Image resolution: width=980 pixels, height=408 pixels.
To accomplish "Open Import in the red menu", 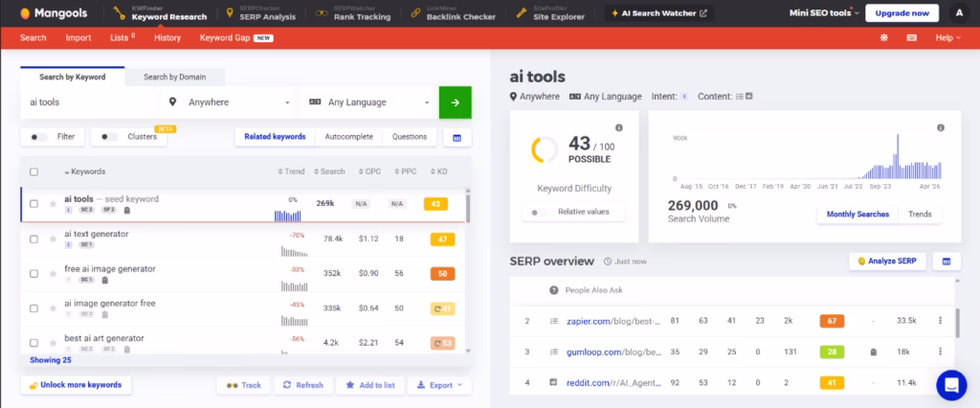I will click(x=78, y=37).
